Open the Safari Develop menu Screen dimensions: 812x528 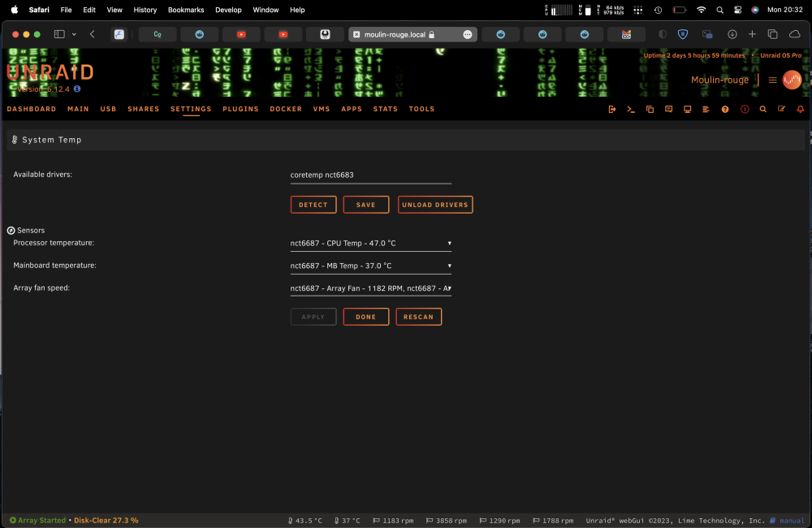coord(228,10)
